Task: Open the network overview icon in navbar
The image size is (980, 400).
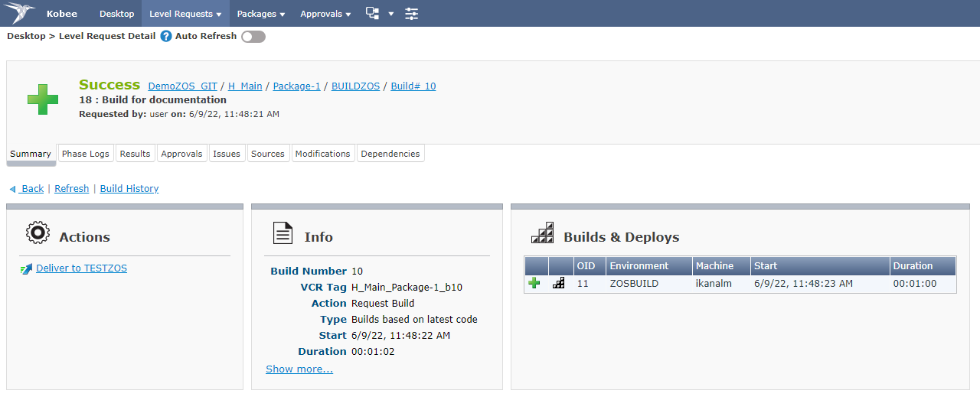Action: point(373,13)
